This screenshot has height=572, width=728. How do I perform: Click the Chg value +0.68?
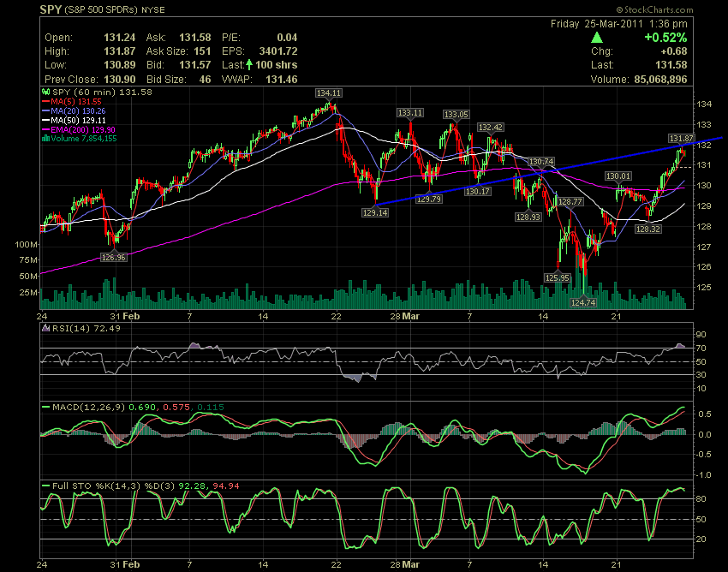(x=674, y=51)
